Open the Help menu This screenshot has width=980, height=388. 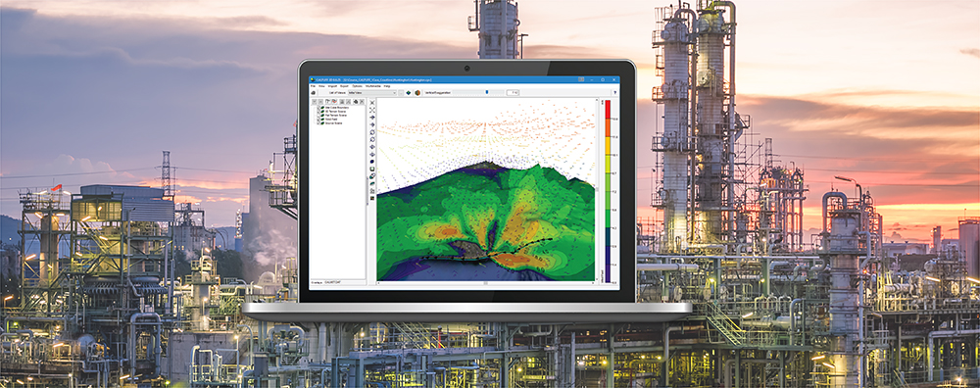(387, 86)
